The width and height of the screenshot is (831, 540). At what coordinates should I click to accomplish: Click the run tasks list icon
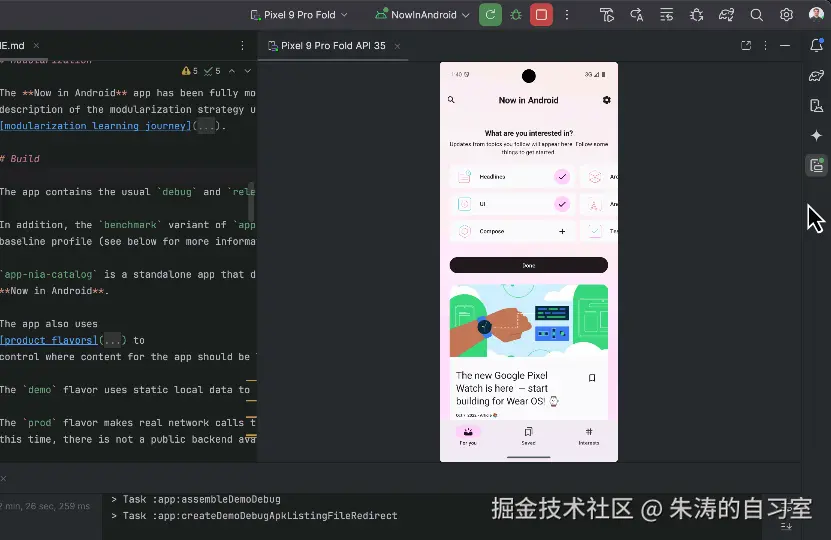(x=666, y=15)
